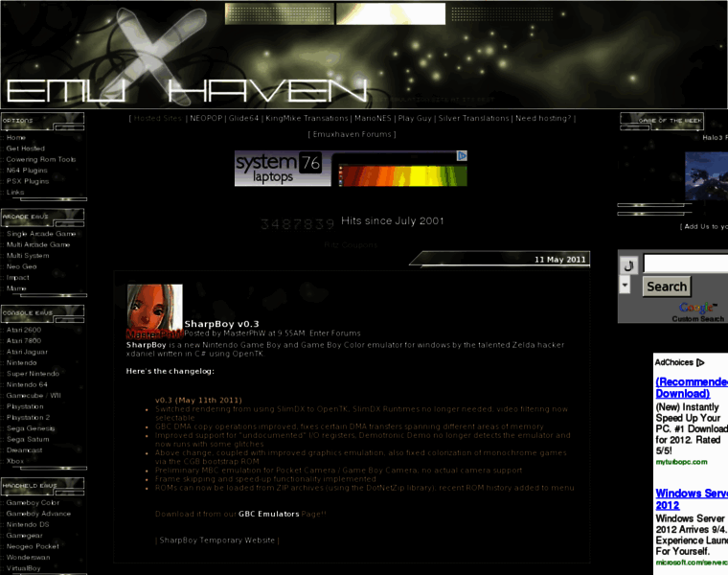Open Gamecube / WII emulators
This screenshot has height=575, width=728.
pyautogui.click(x=34, y=396)
